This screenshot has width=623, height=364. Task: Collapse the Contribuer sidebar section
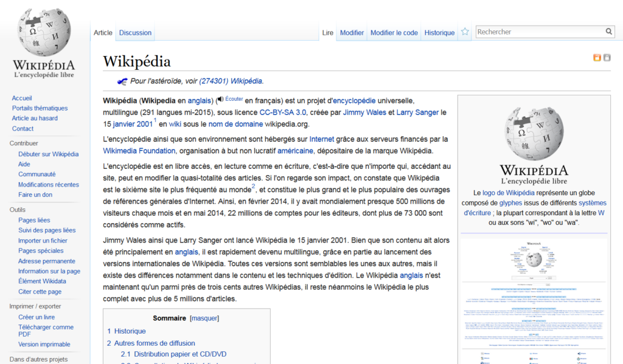click(24, 143)
